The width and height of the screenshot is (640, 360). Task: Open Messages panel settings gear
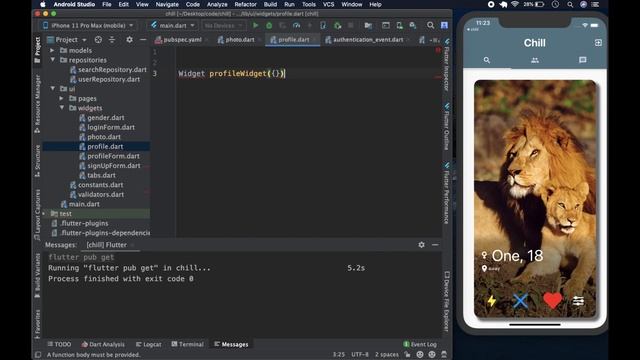(x=421, y=244)
